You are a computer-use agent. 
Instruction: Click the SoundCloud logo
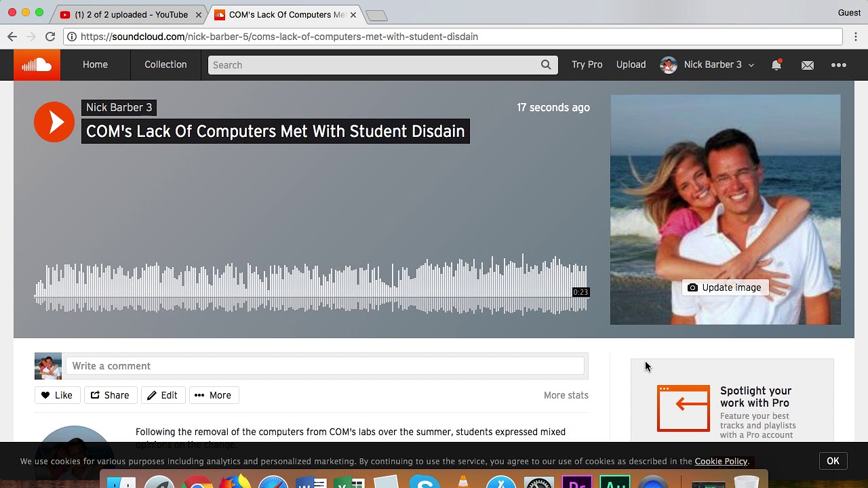(x=37, y=65)
